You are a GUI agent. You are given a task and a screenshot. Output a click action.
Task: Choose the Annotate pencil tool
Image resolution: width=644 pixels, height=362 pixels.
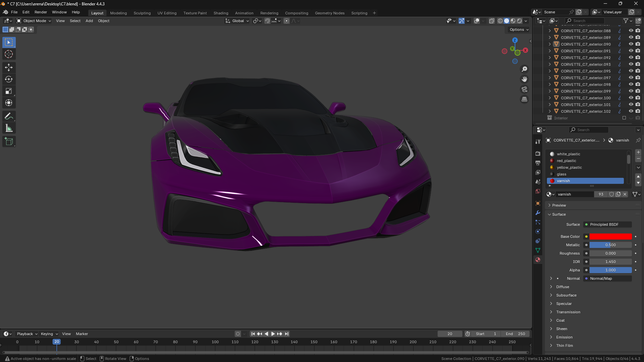point(9,116)
